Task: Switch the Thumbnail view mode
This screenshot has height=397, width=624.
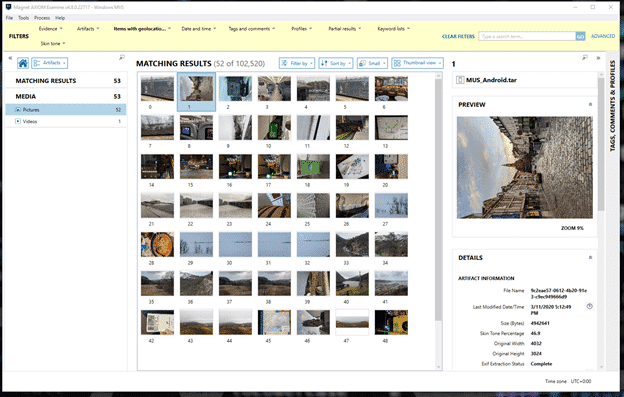Action: 417,63
